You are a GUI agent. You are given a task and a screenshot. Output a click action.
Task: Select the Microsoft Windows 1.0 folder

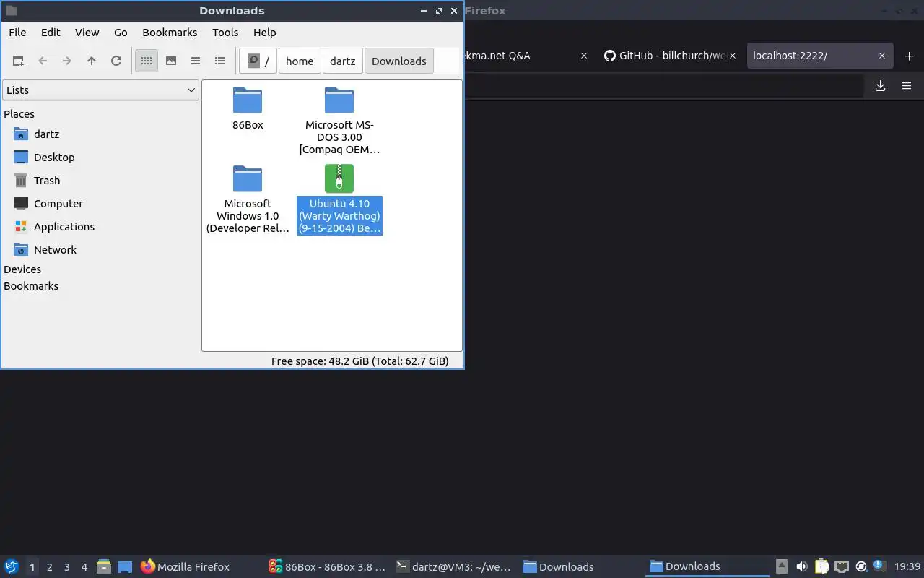tap(248, 199)
